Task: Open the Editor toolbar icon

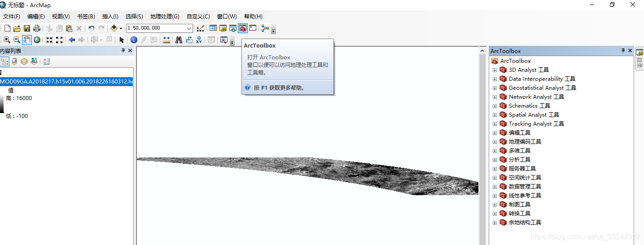Action: point(201,28)
